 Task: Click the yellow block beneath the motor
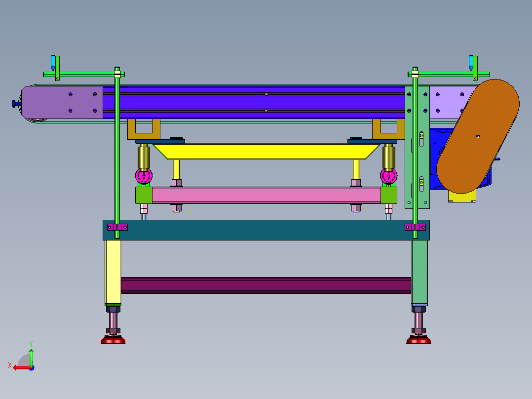[462, 197]
